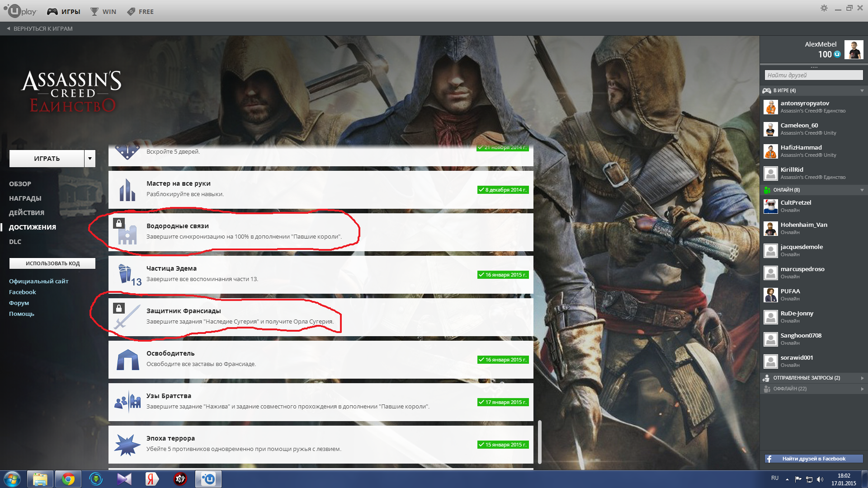The width and height of the screenshot is (868, 488).
Task: Click the 'Частица Эдема' 13 icon
Action: pos(129,275)
